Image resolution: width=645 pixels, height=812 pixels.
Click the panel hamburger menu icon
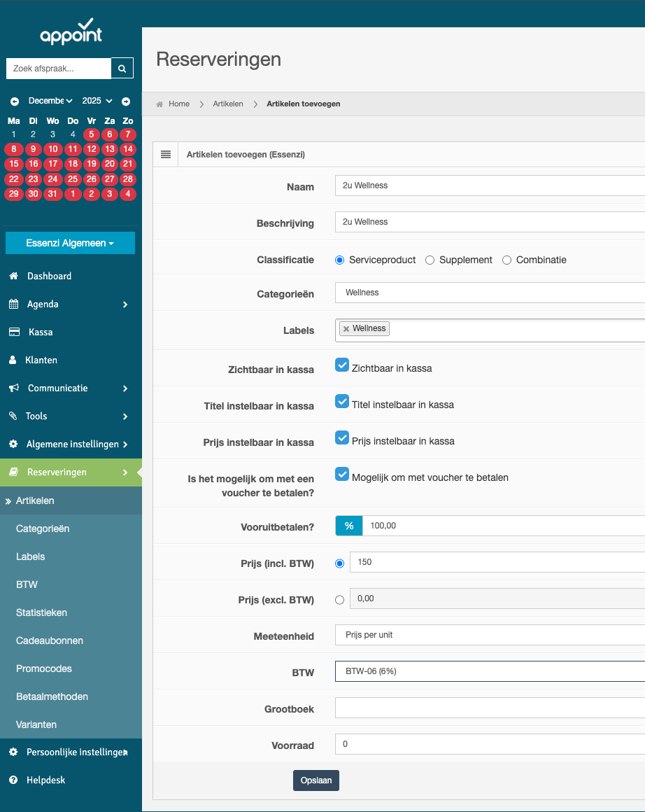point(166,154)
